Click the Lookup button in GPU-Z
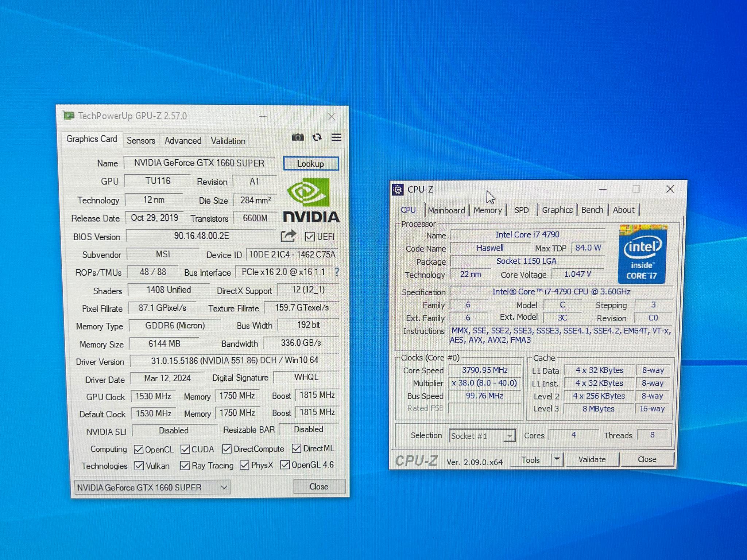 coord(311,164)
